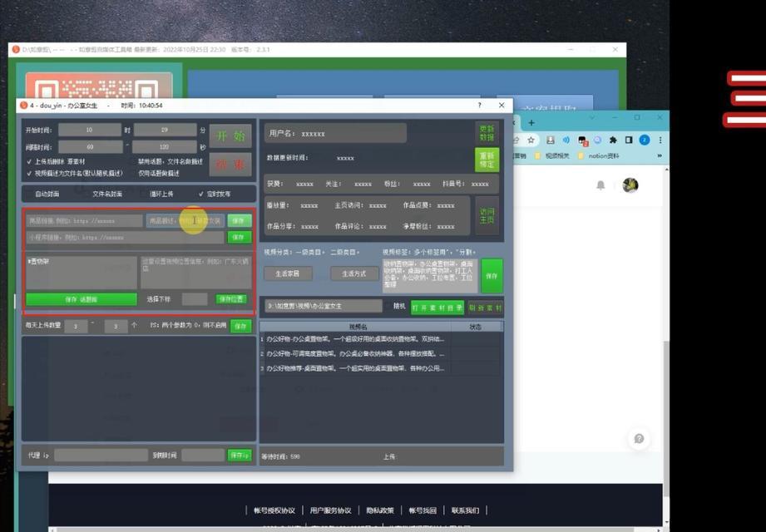Click the 到期时间 input field

click(x=203, y=456)
